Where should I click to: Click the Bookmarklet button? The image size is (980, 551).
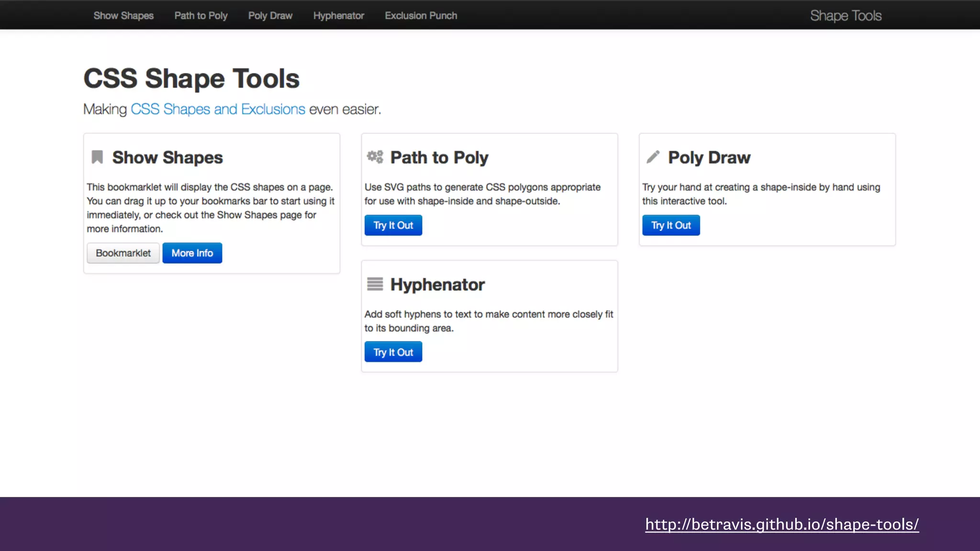[123, 253]
